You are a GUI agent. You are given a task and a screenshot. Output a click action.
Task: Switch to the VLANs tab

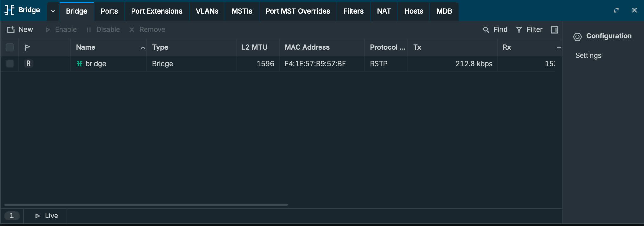coord(207,11)
